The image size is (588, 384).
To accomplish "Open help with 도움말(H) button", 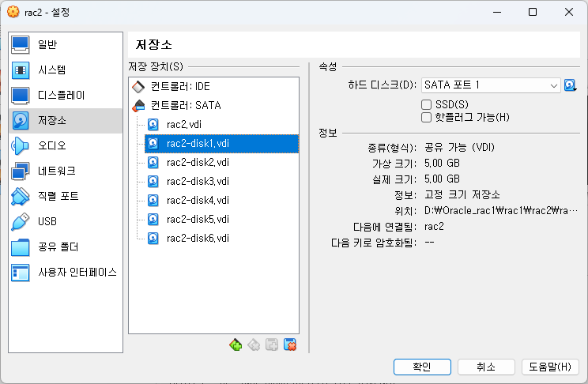I will [550, 367].
